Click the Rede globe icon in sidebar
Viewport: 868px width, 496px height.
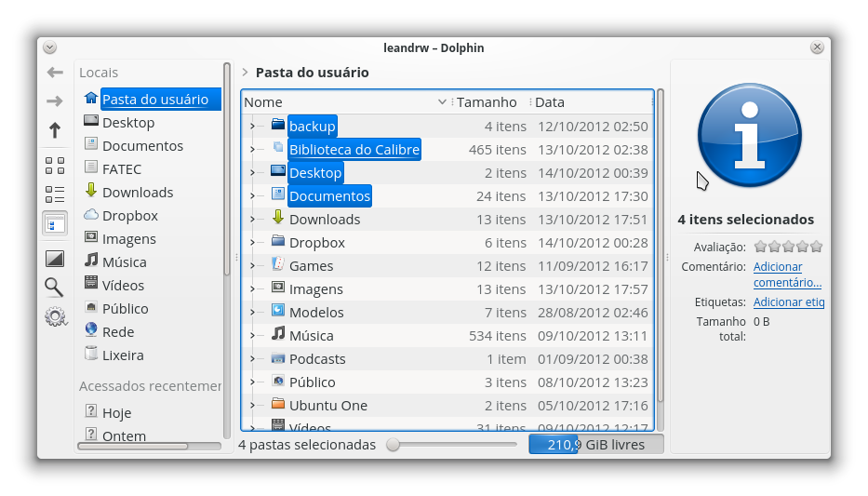pyautogui.click(x=91, y=330)
